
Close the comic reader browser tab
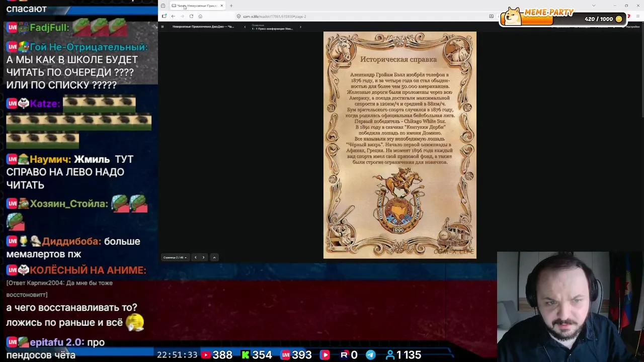(221, 6)
